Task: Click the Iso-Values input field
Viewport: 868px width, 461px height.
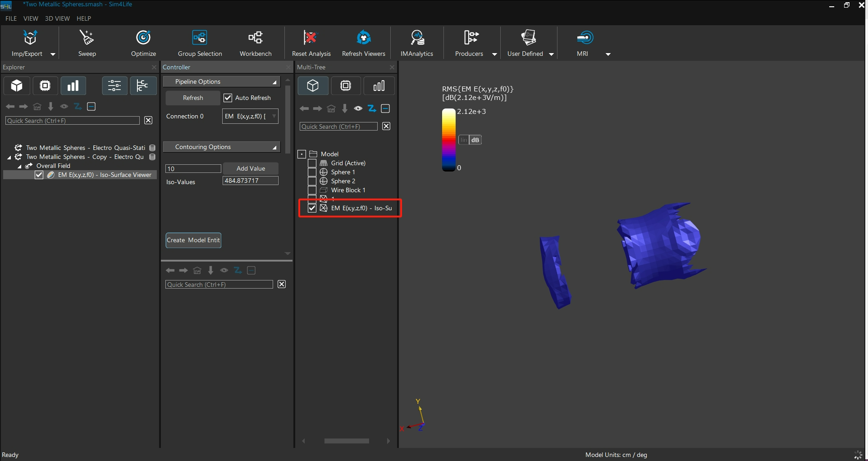Action: click(250, 181)
